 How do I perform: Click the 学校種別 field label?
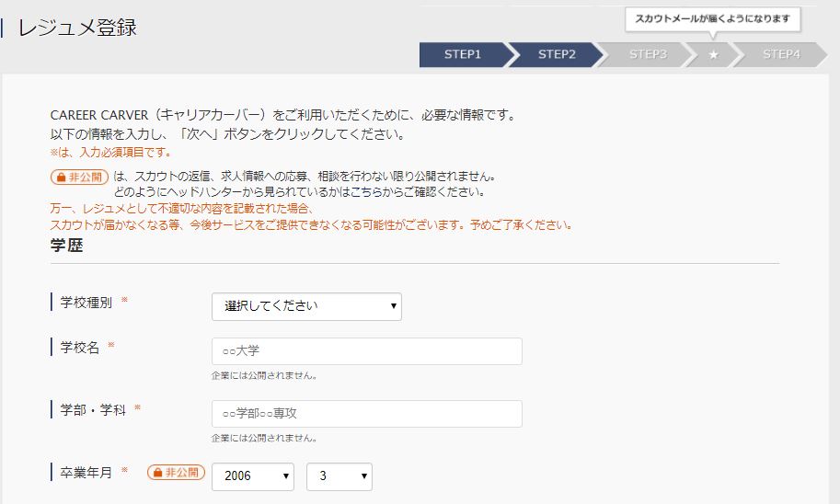tap(86, 302)
